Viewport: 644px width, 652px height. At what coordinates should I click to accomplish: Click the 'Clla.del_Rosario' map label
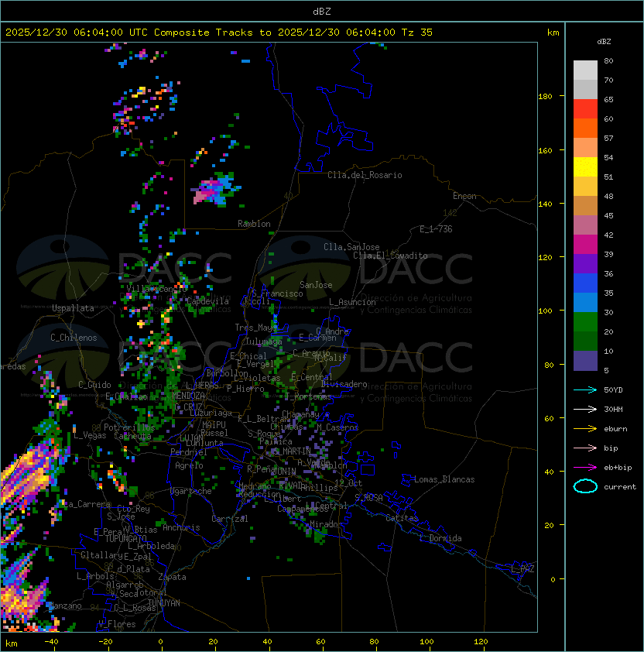coord(365,175)
